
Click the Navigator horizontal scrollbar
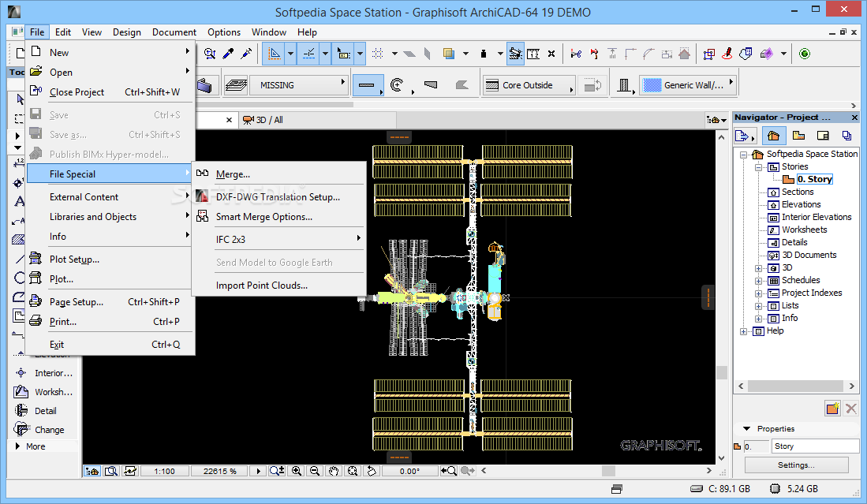coord(796,386)
